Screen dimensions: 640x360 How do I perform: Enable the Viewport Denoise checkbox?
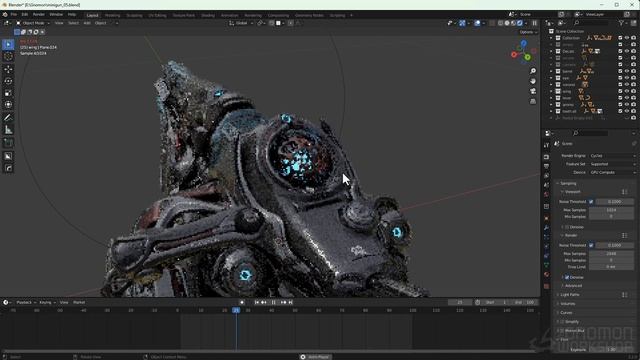tap(567, 227)
